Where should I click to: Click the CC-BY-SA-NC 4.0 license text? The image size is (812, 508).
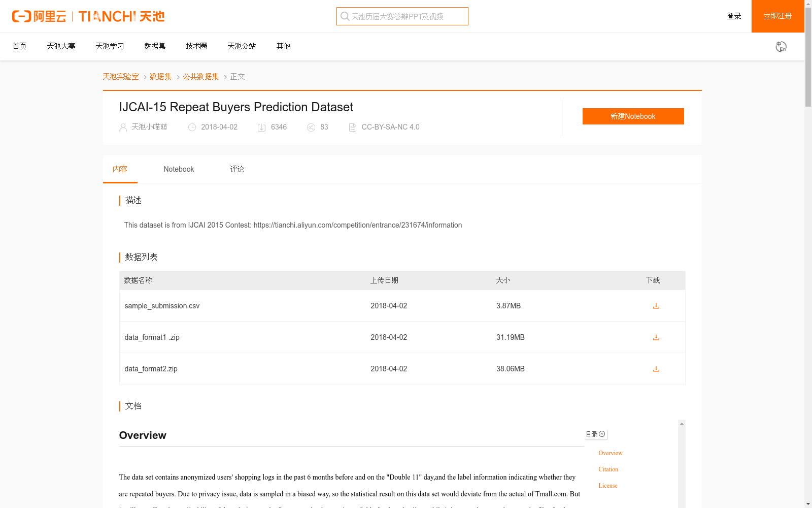(390, 127)
